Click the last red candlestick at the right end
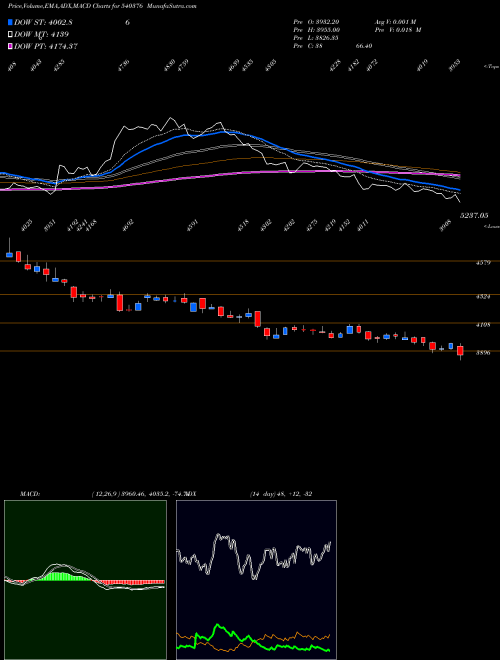The width and height of the screenshot is (500, 660). click(460, 351)
